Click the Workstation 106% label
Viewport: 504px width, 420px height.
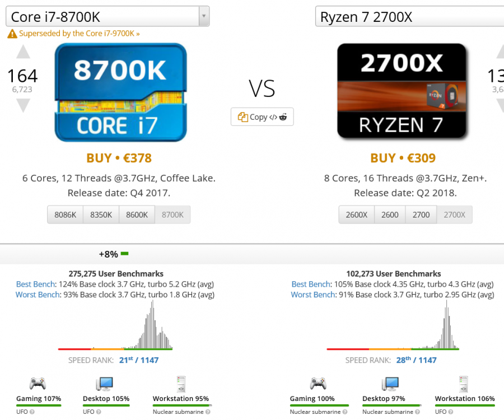[465, 399]
